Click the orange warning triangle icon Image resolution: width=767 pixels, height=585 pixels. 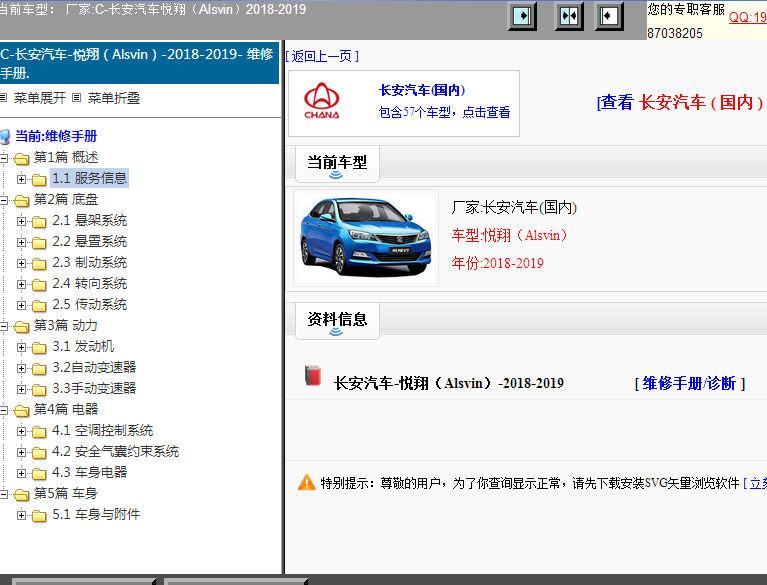click(307, 483)
